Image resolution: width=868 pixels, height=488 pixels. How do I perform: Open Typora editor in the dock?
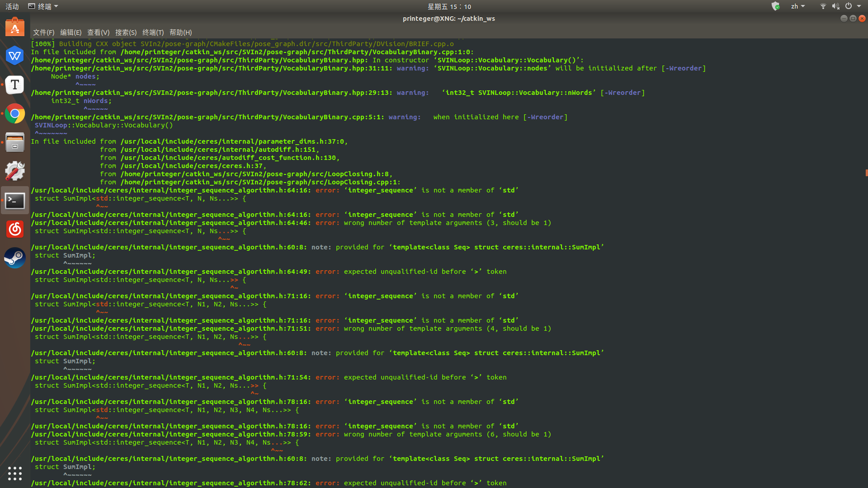point(15,84)
